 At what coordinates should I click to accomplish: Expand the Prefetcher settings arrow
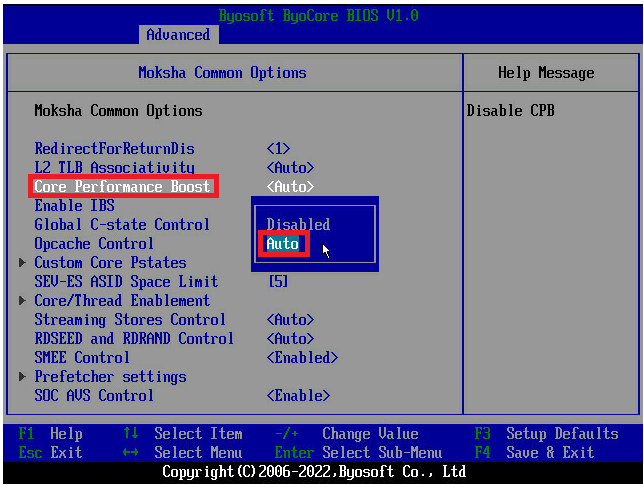[23, 377]
